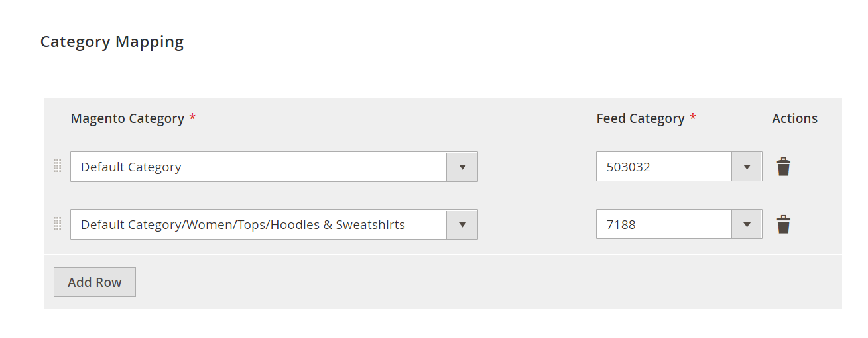Click the red asterisk beside Feed Category

[693, 118]
